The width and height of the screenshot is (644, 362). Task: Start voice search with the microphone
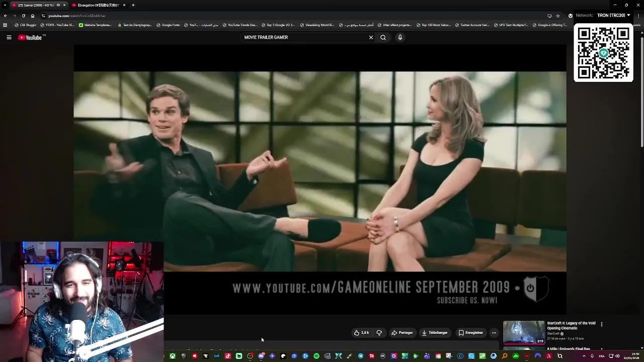(x=400, y=37)
